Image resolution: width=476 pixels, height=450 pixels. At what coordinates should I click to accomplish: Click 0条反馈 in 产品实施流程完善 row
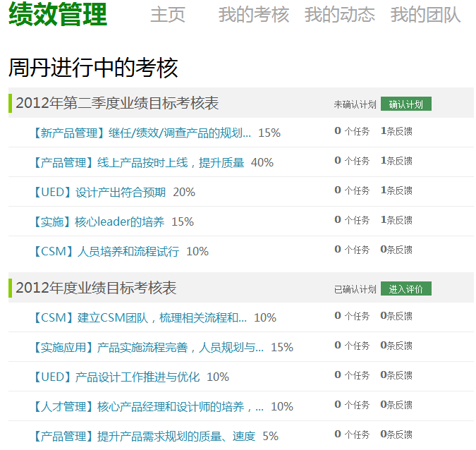click(396, 345)
